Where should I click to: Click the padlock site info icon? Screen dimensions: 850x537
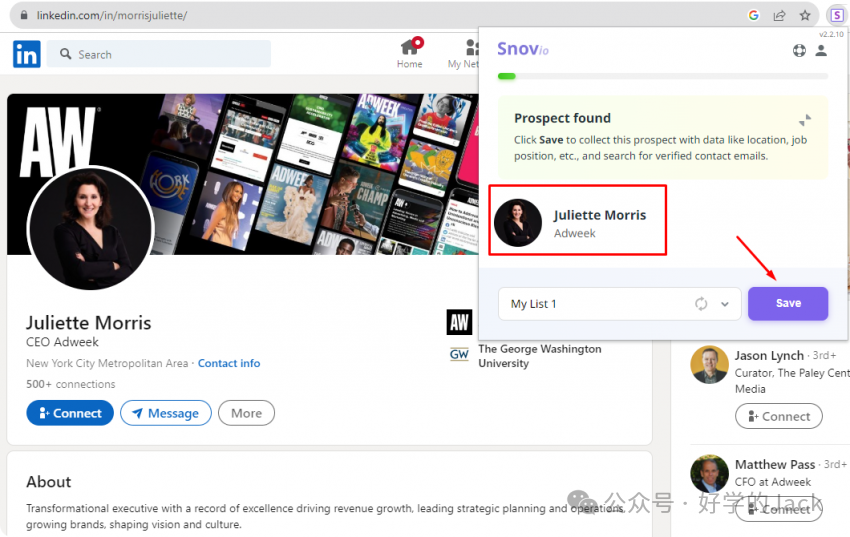24,15
